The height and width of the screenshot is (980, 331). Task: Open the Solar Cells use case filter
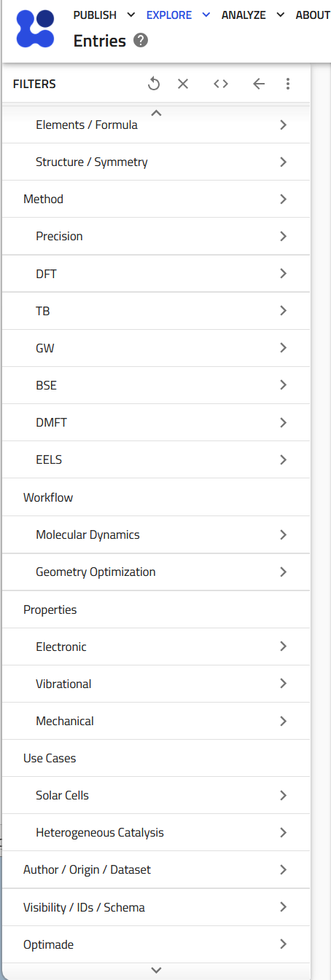pyautogui.click(x=156, y=795)
